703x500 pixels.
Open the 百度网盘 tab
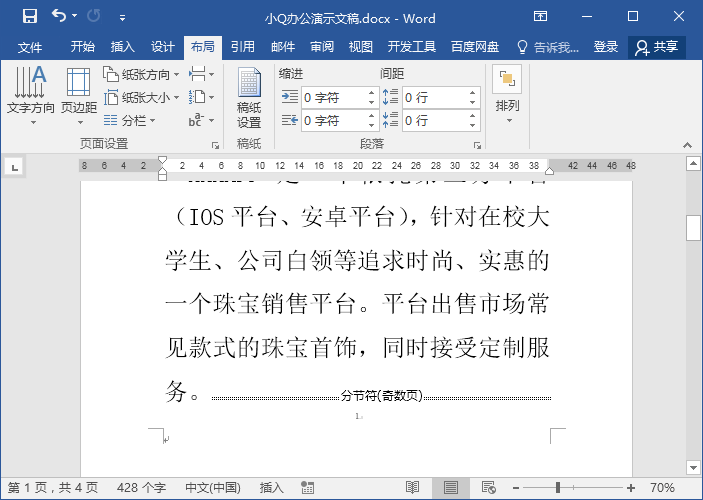475,47
